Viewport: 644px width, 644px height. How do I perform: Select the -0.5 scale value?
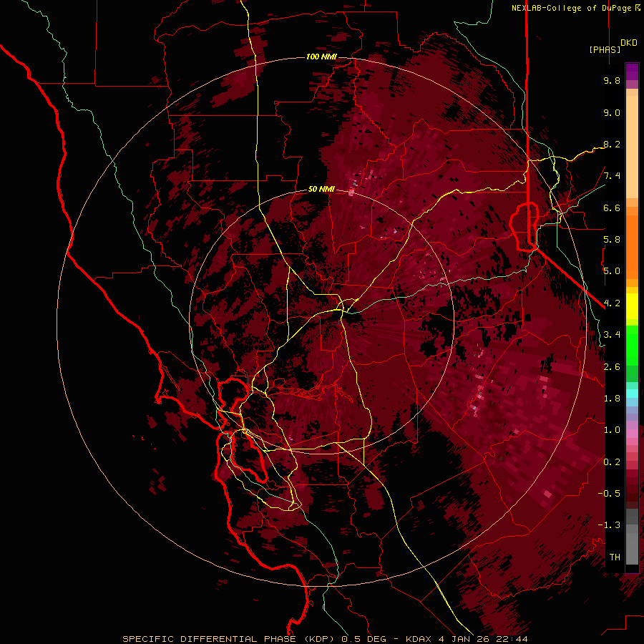609,494
